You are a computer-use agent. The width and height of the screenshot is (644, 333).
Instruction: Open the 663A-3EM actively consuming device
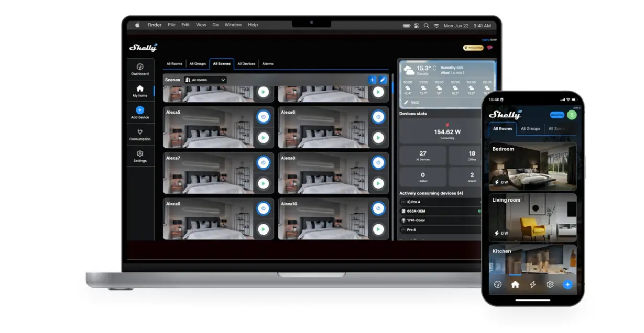440,211
